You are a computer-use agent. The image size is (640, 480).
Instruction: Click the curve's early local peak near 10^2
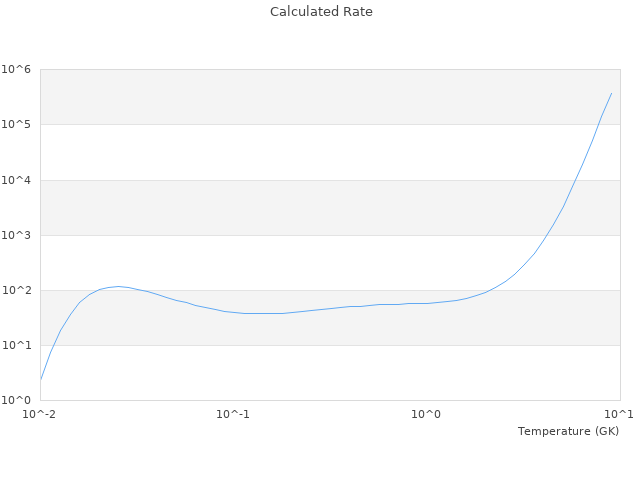coord(119,286)
